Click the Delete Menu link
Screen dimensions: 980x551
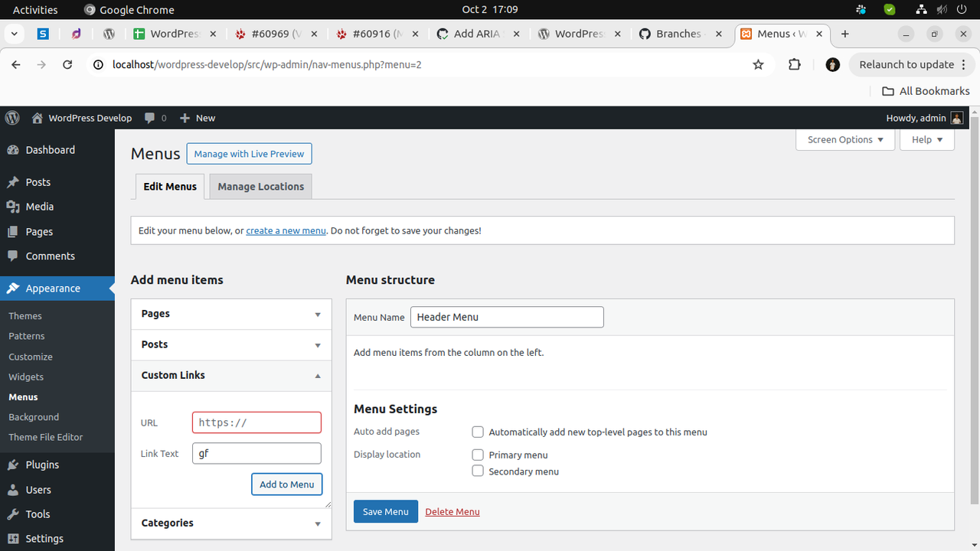click(452, 511)
